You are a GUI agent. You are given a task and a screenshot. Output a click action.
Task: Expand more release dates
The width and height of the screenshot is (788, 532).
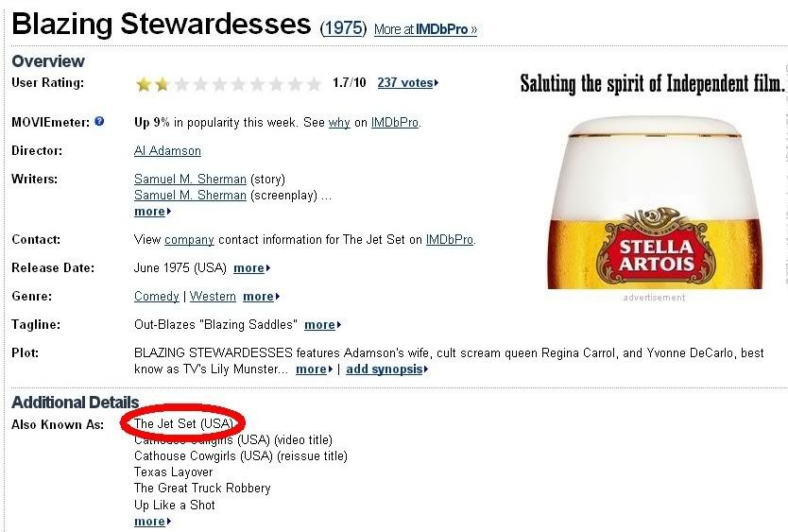[x=251, y=268]
